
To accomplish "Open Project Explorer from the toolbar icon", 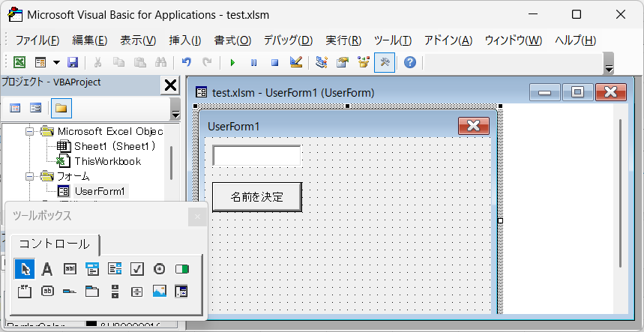I will [x=322, y=62].
